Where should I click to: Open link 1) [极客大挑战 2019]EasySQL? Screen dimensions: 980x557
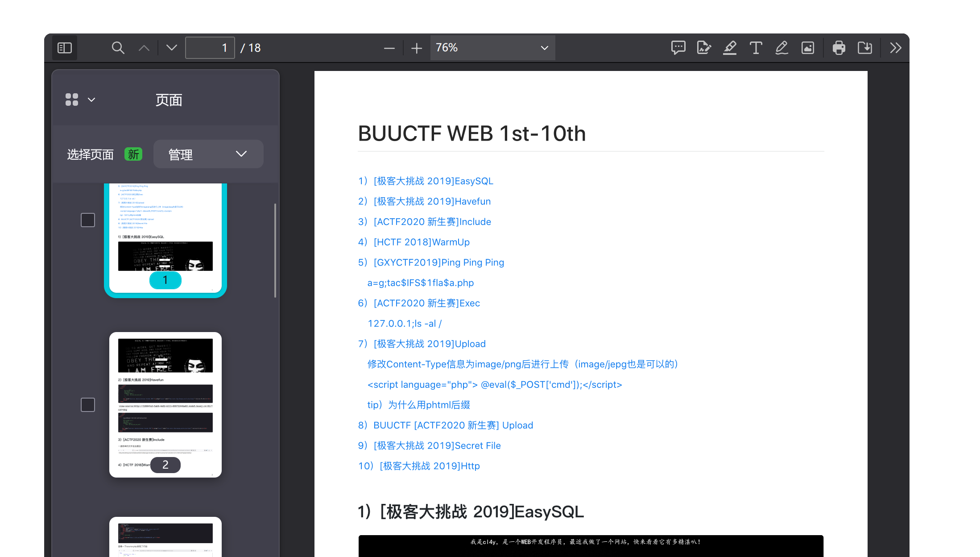[x=426, y=181]
